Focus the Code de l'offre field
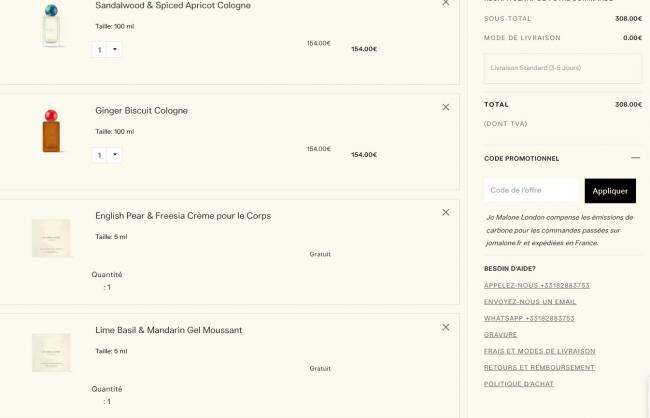This screenshot has width=650, height=418. click(532, 191)
